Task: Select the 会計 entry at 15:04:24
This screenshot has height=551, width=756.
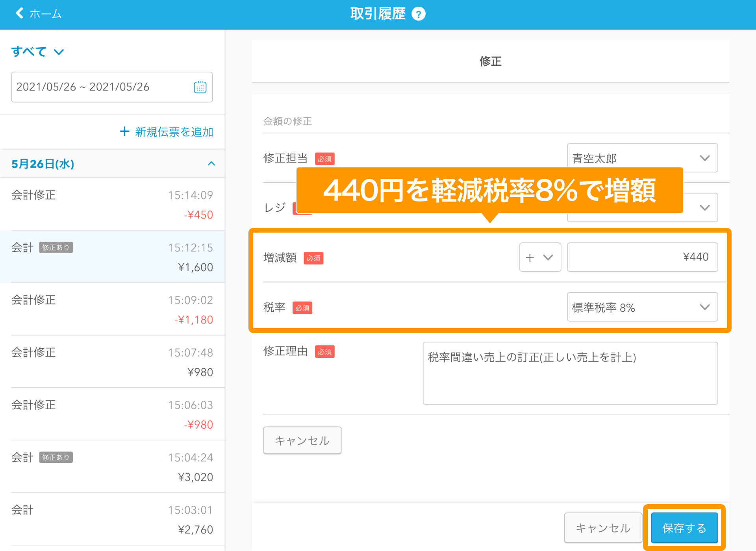Action: pyautogui.click(x=112, y=466)
